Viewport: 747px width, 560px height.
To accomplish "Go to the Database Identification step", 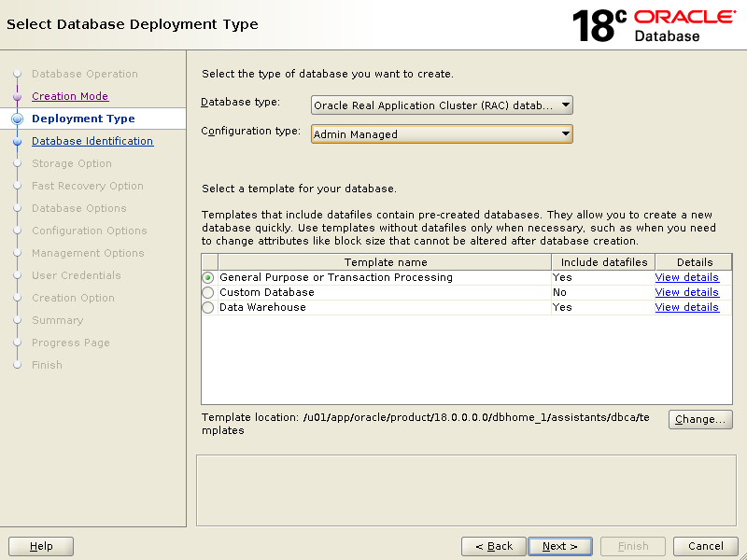I will [x=92, y=141].
